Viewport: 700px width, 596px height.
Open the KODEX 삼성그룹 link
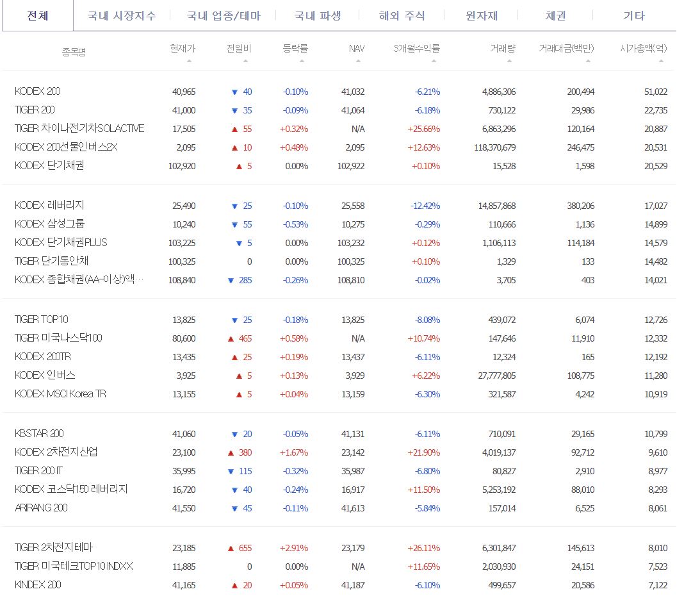click(49, 224)
